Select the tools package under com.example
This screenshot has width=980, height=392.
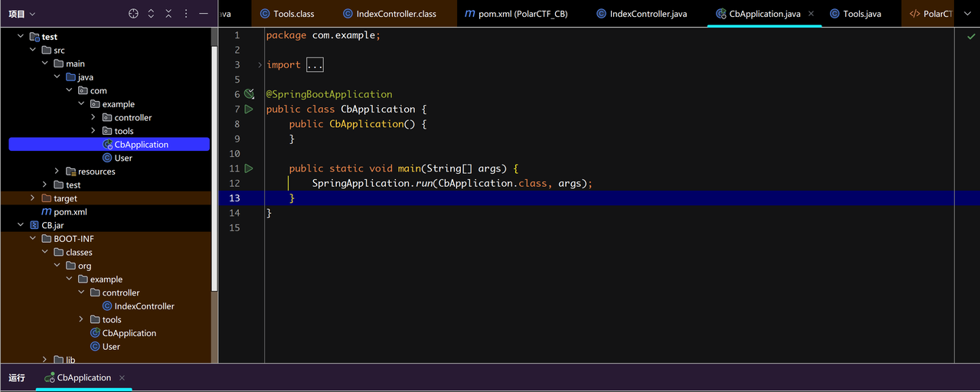tap(117, 132)
